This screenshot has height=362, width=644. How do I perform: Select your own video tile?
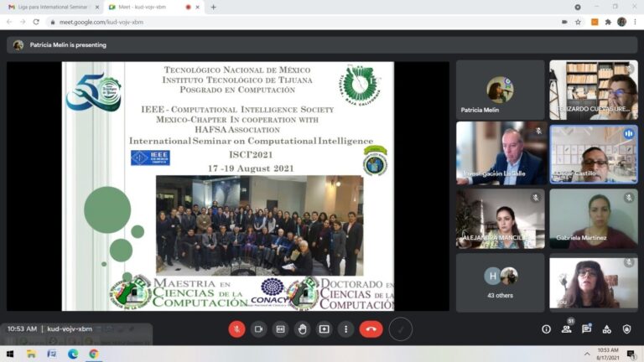click(594, 282)
